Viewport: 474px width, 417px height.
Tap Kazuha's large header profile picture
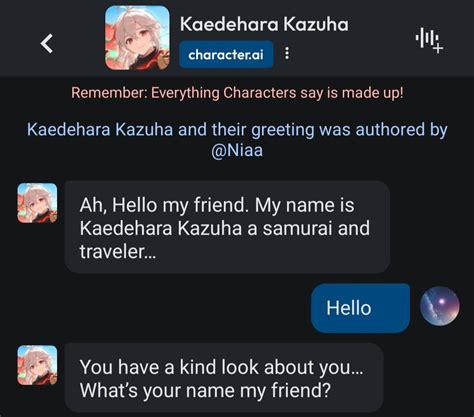click(x=137, y=38)
